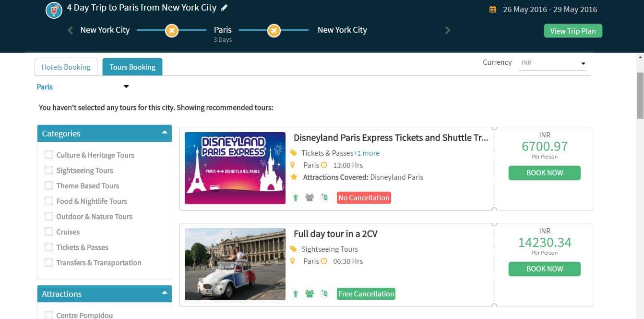Open Full day tour in a 2CV title
Viewport: 644px width, 319px height.
point(335,234)
